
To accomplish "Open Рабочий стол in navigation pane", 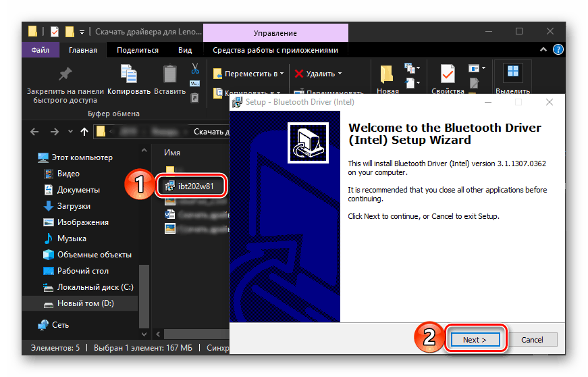I will point(83,271).
